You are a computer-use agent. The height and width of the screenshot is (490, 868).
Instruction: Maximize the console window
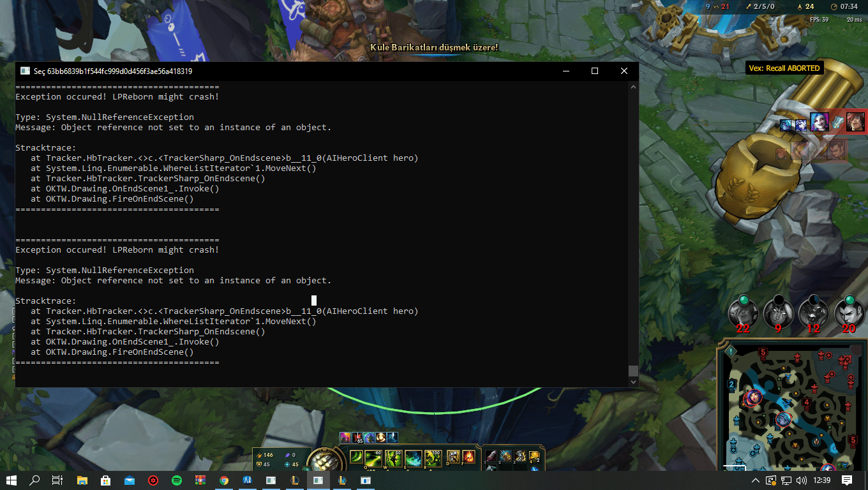(595, 71)
